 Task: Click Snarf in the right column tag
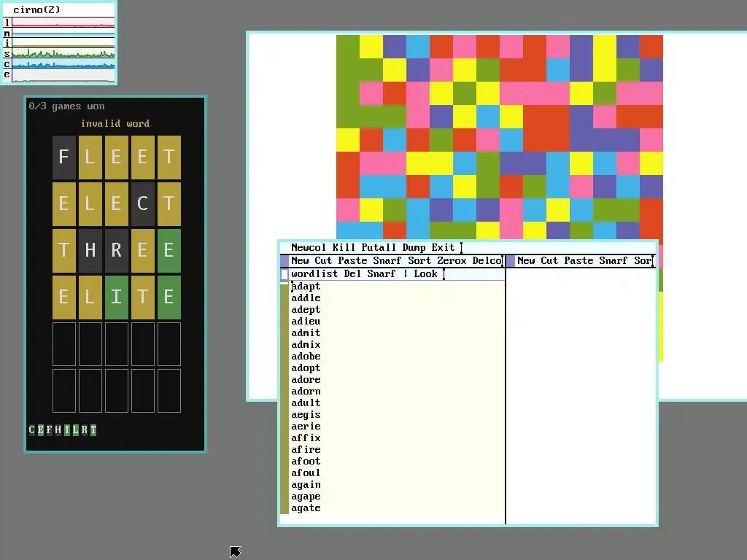[614, 260]
